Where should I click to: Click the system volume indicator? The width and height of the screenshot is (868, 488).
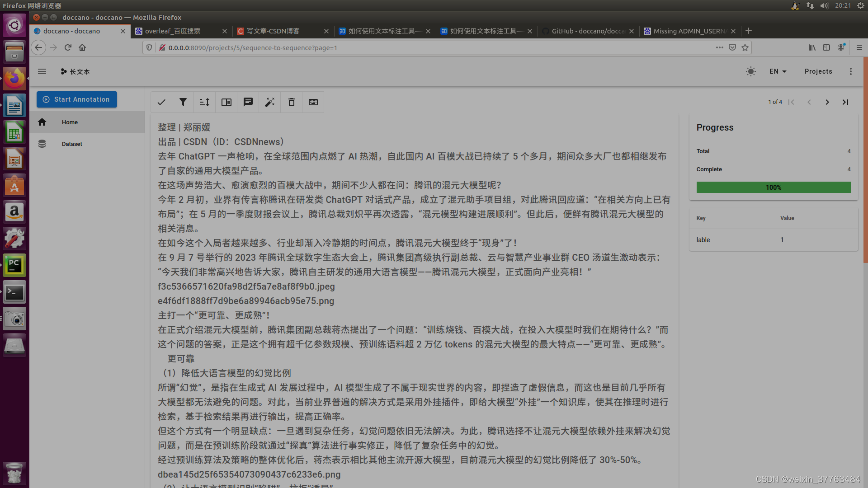[x=825, y=5]
